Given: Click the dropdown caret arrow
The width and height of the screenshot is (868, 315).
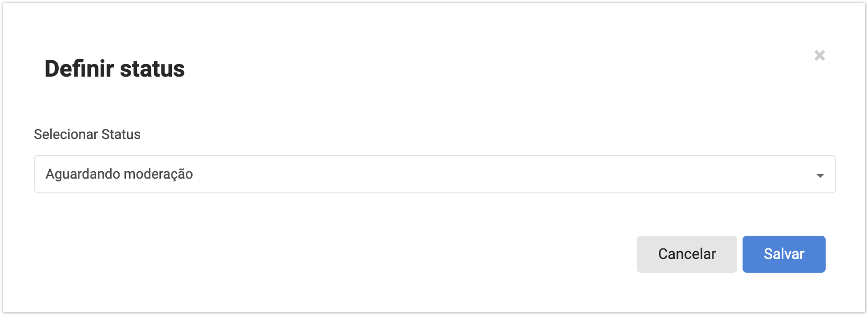Looking at the screenshot, I should tap(820, 175).
